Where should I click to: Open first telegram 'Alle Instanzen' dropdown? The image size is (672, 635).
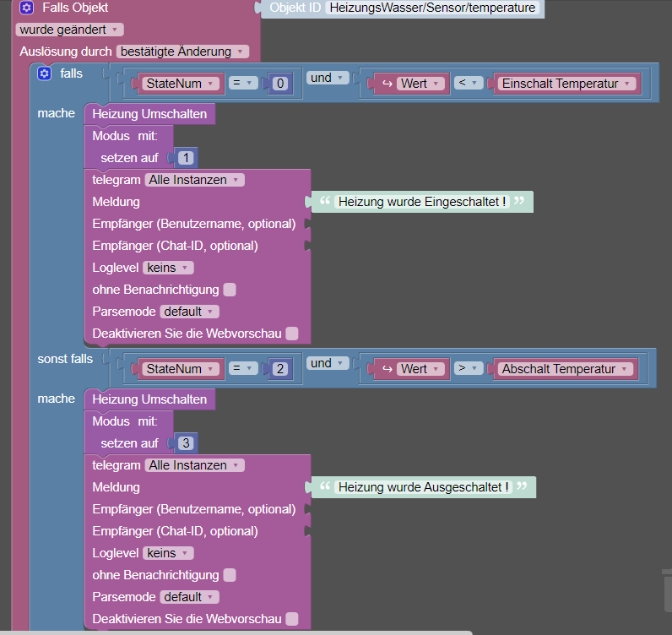[195, 180]
